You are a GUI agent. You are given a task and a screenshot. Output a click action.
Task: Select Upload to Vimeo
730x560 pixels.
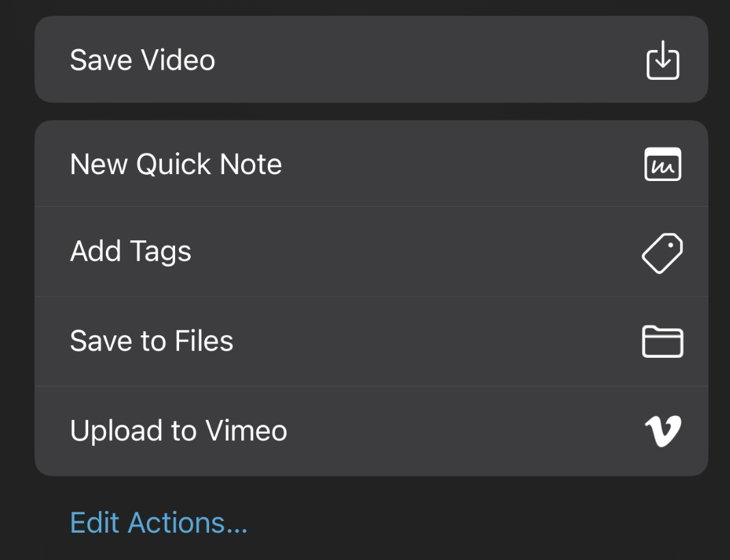(x=372, y=431)
